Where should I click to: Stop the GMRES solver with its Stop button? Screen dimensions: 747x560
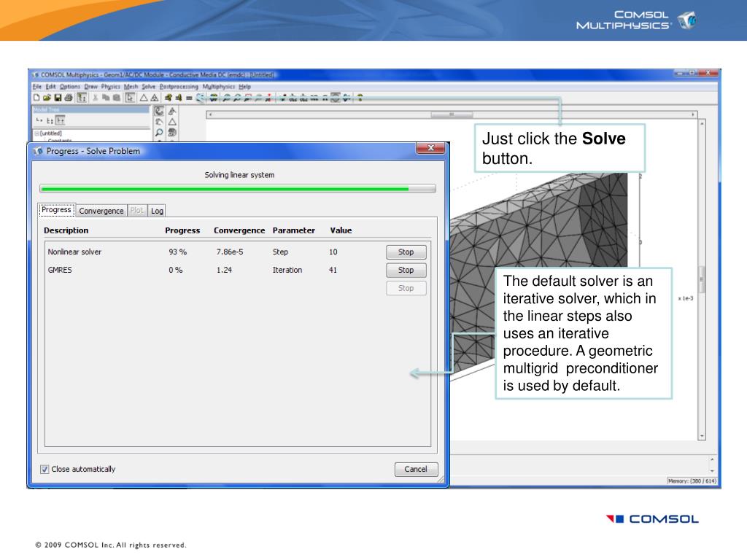tap(406, 270)
